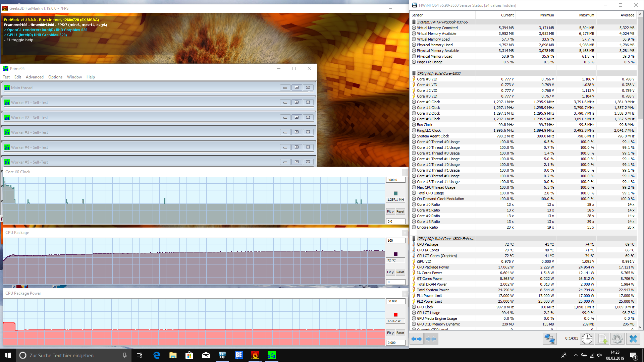
Task: Select 'CPU [#0]: Intel Core-1800' section header
Action: (x=524, y=73)
